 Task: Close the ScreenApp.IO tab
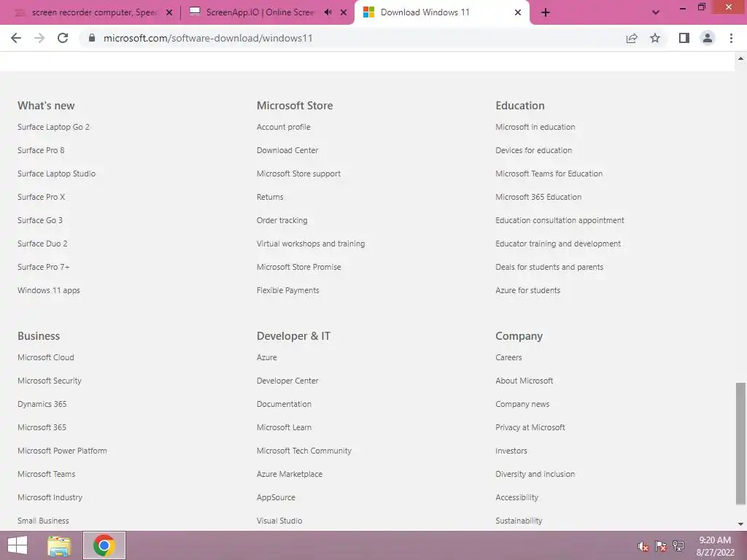pyautogui.click(x=344, y=12)
